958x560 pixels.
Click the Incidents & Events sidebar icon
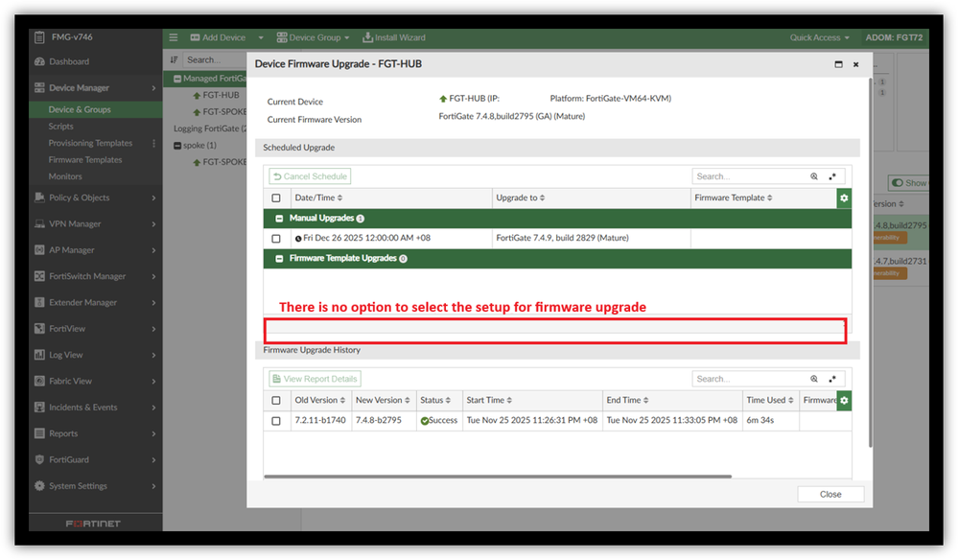pos(39,408)
